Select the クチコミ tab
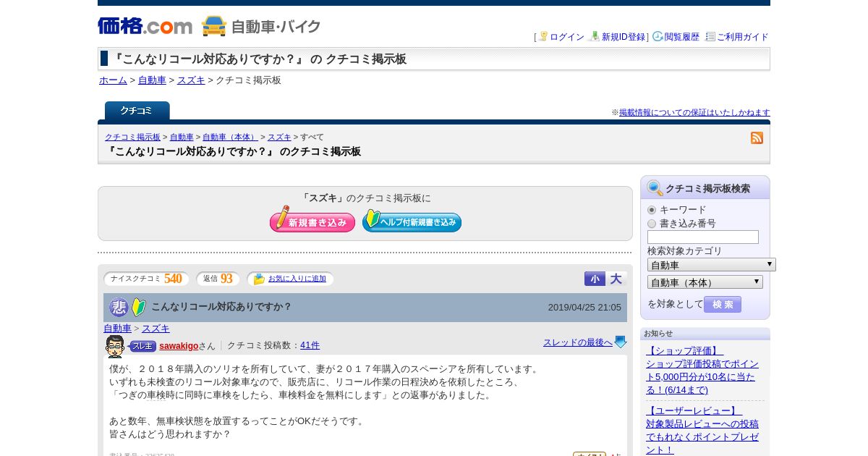The image size is (868, 456). point(137,111)
